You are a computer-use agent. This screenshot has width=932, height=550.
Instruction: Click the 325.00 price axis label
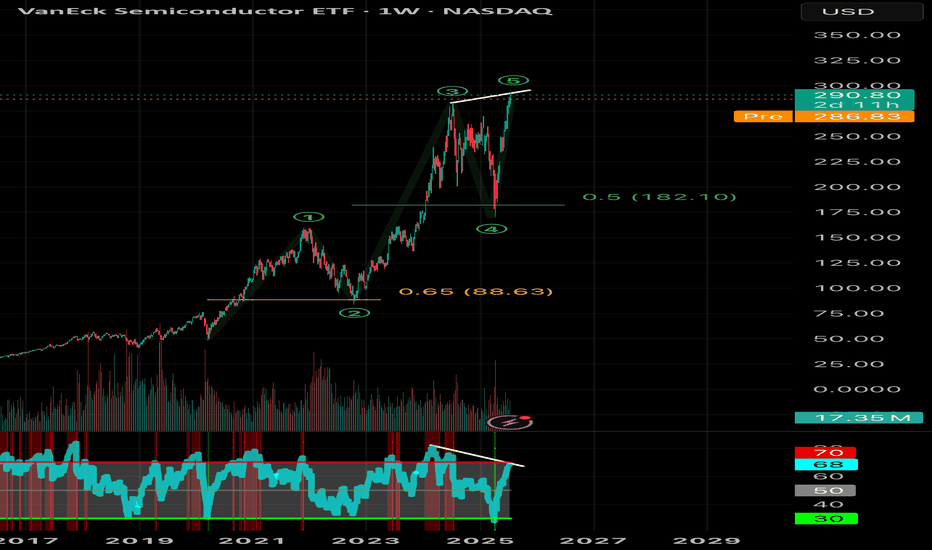[857, 61]
